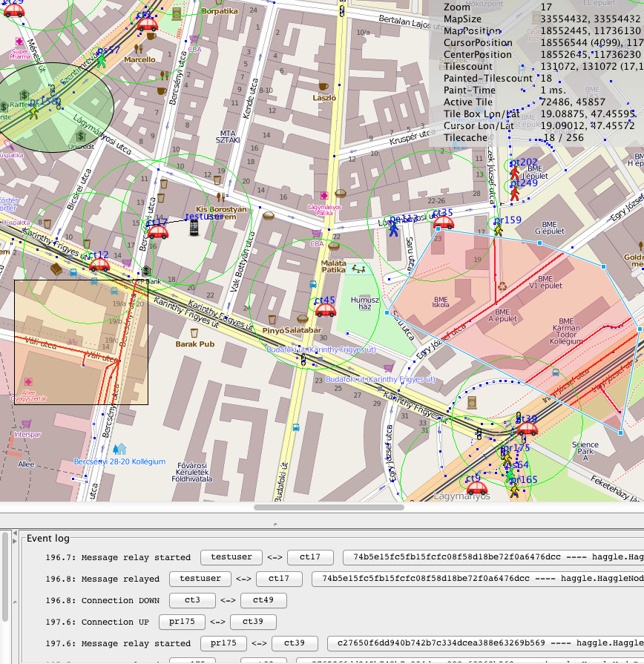Click the Pinyó Salátabár map label
Image resolution: width=644 pixels, height=664 pixels.
click(292, 330)
